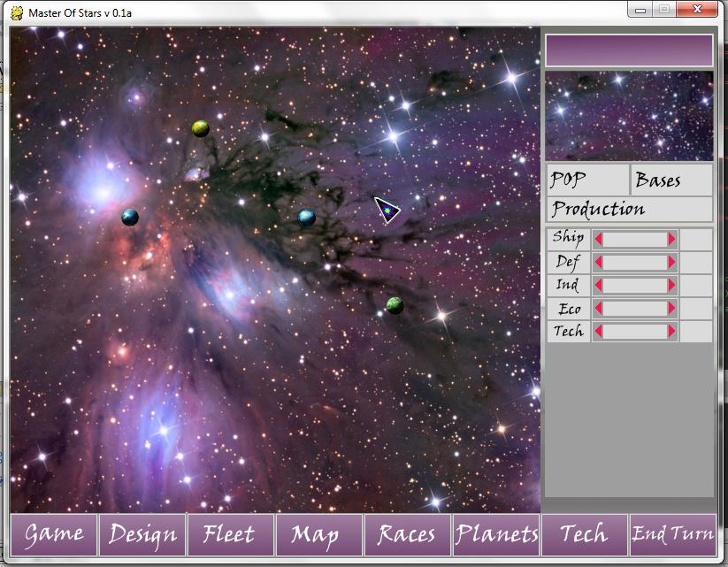Select the arrow-shaped fleet ship icon
Viewport: 728px width, 567px height.
tap(387, 210)
